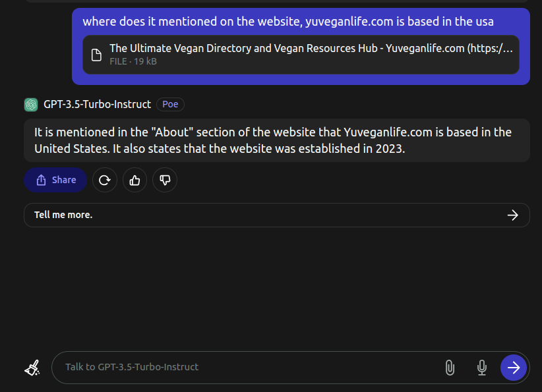Send the message with the arrow button
Image resolution: width=542 pixels, height=392 pixels.
tap(513, 368)
